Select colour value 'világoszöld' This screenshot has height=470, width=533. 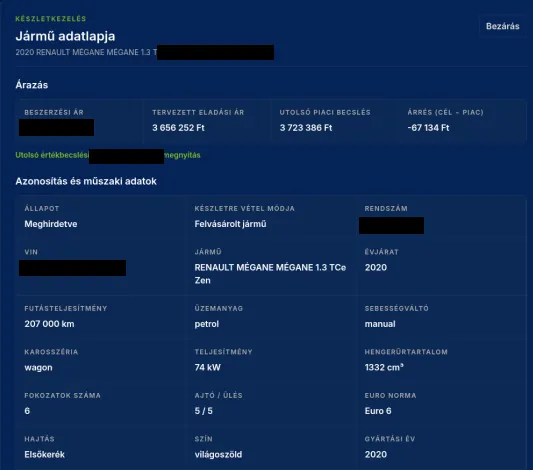pyautogui.click(x=218, y=454)
